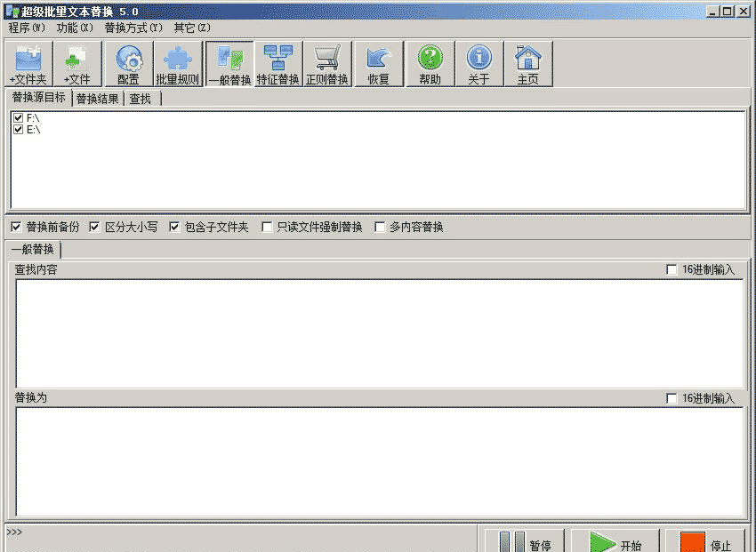Select the 正则替换 regex replace icon
756x552 pixels.
point(329,62)
